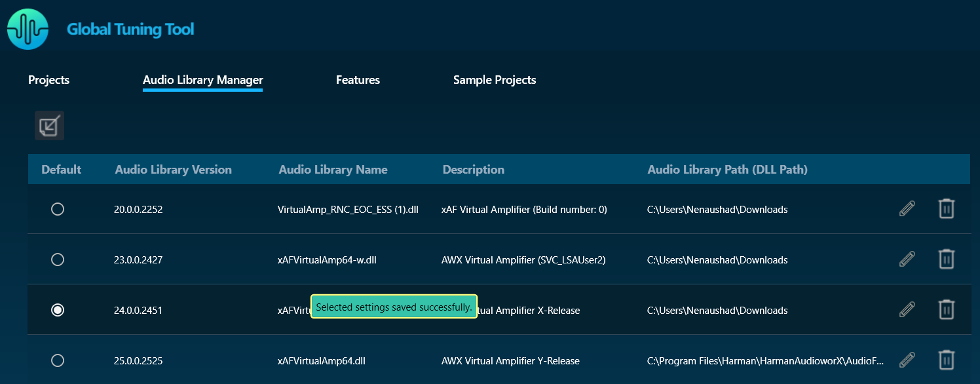Click trash icon for version 25.0.0.2525
The image size is (980, 384).
[x=946, y=360]
